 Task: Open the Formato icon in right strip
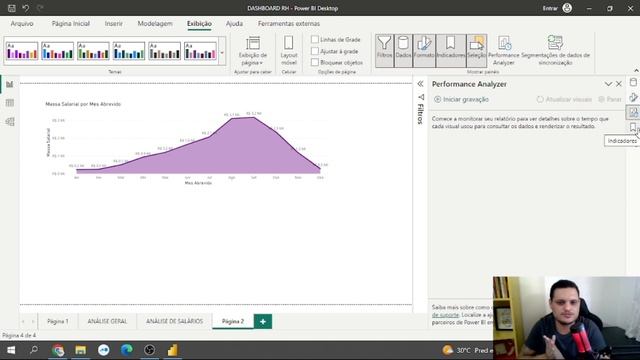tap(633, 97)
